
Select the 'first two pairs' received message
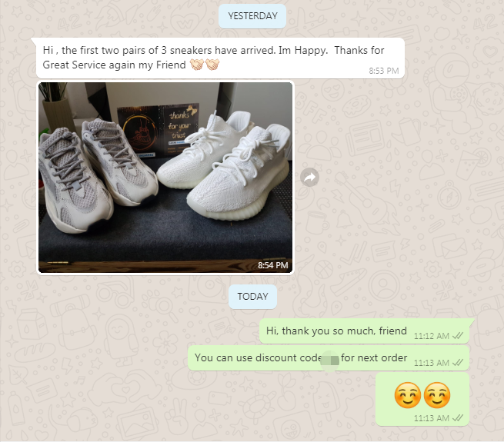click(220, 58)
